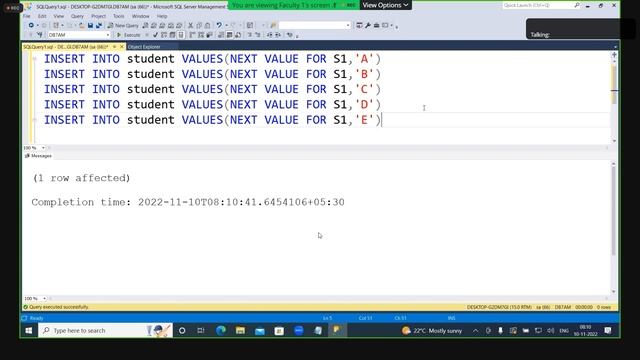The height and width of the screenshot is (360, 640).
Task: Switch to the Object Explorer tab
Action: (x=144, y=47)
